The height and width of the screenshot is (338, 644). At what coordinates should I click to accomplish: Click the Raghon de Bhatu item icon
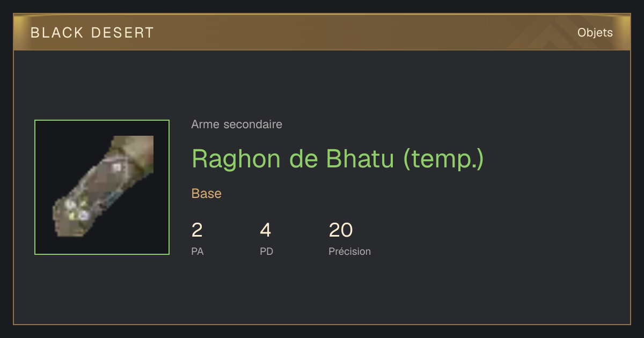click(102, 187)
